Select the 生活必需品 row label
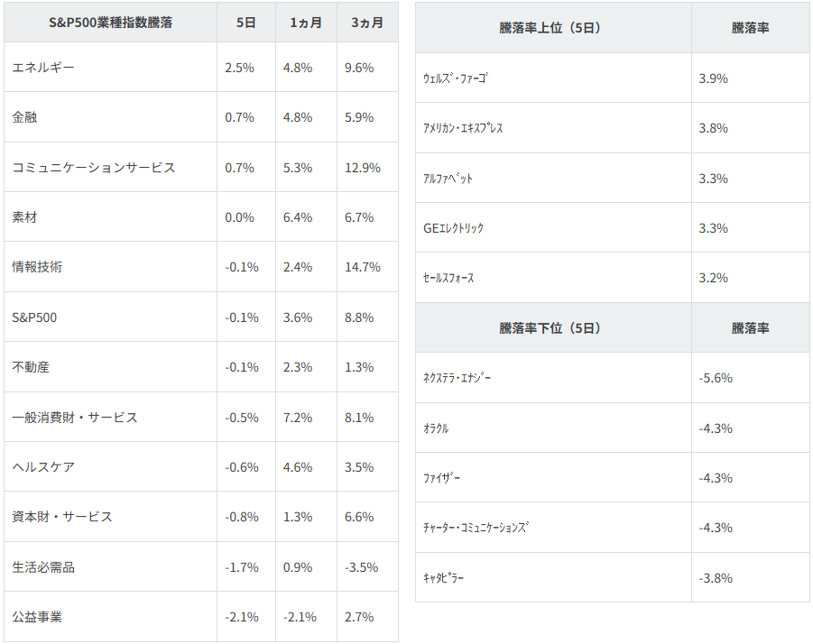813x644 pixels. pos(43,567)
